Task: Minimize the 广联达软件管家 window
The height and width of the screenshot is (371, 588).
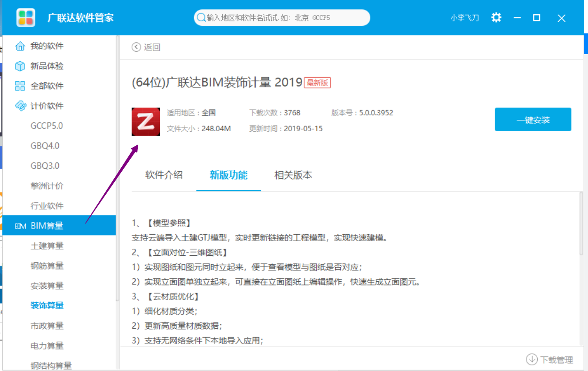Action: tap(517, 18)
